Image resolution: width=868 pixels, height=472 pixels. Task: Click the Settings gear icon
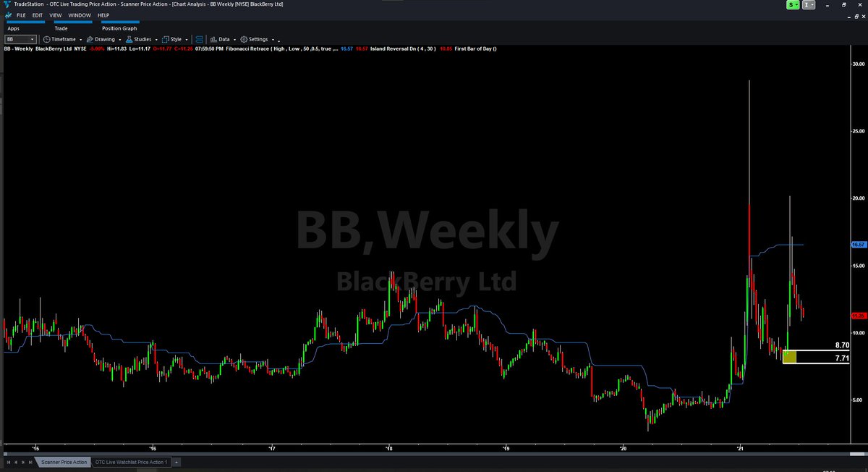pyautogui.click(x=244, y=39)
